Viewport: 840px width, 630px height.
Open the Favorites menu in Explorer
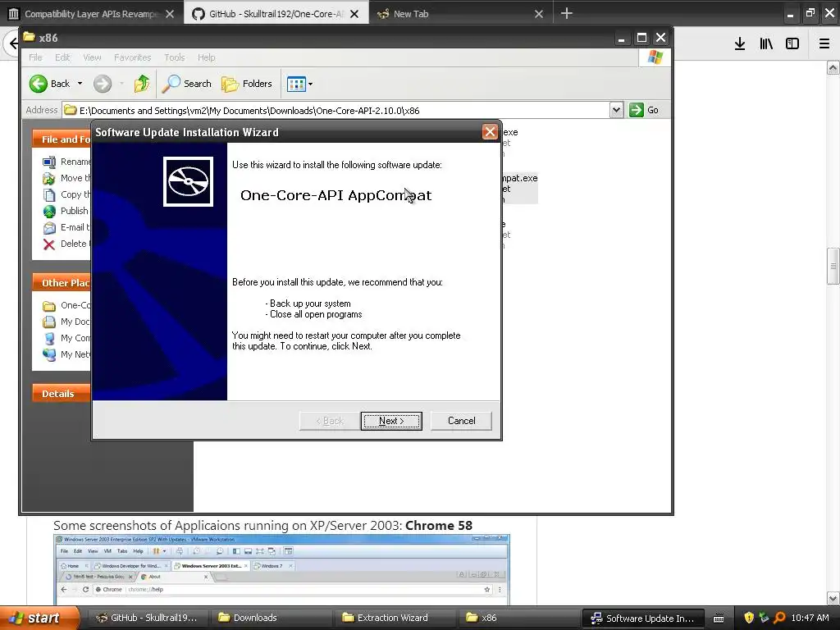tap(132, 57)
